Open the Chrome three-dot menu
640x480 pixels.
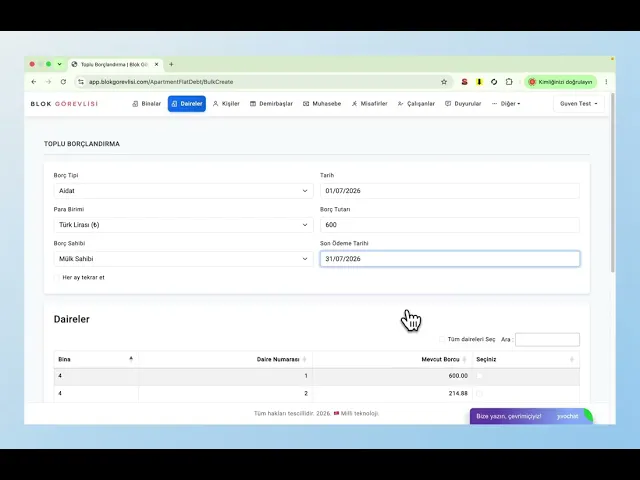606,82
